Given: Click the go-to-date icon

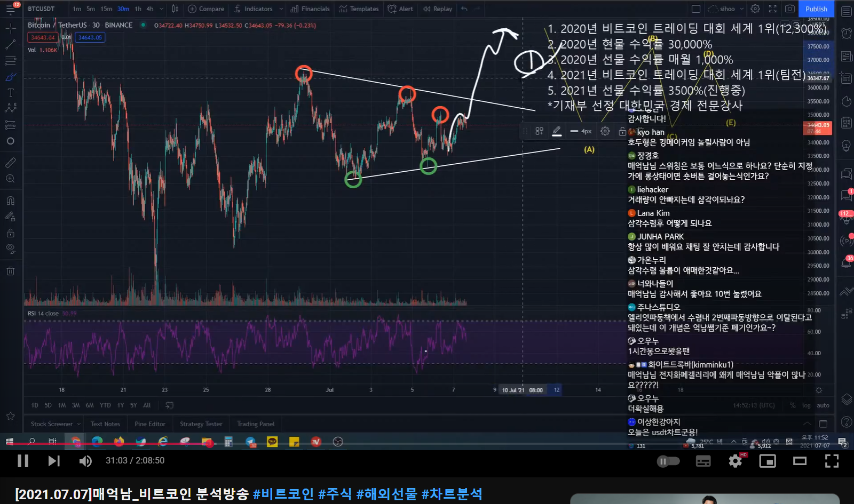Looking at the screenshot, I should point(170,405).
